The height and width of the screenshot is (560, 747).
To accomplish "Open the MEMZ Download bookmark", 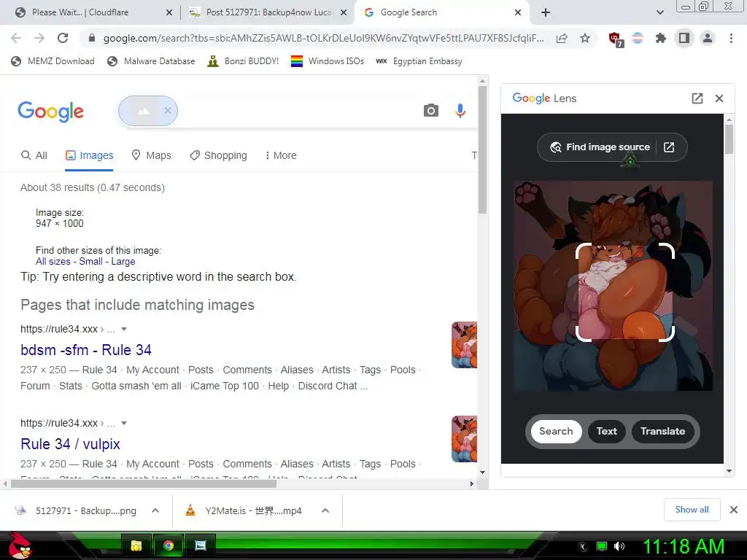I will (53, 61).
